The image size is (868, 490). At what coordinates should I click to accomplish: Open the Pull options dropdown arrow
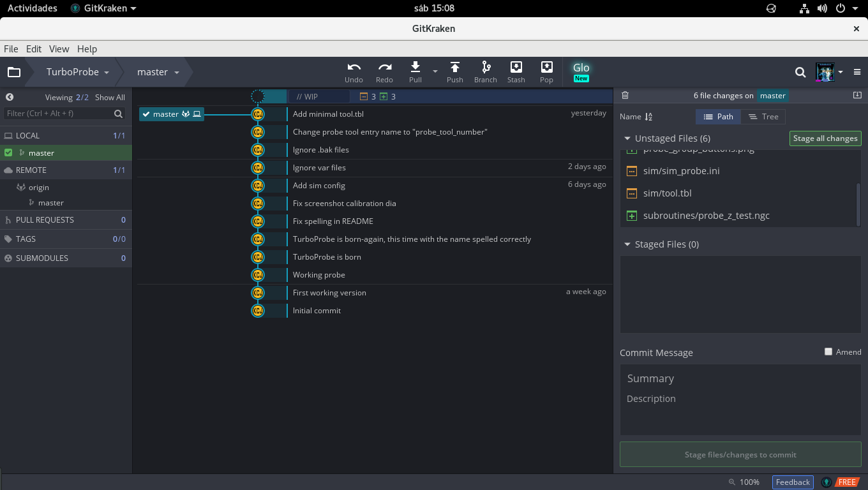click(435, 71)
